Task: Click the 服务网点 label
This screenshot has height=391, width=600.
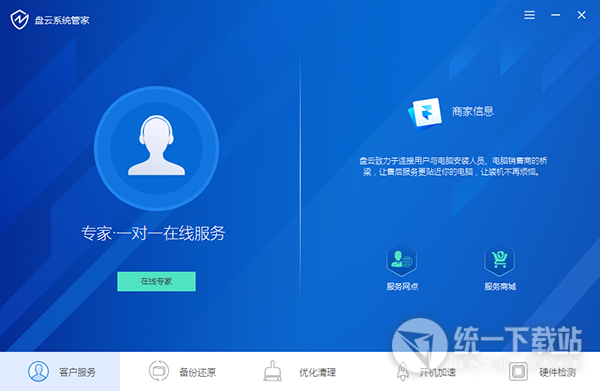Action: coord(402,287)
